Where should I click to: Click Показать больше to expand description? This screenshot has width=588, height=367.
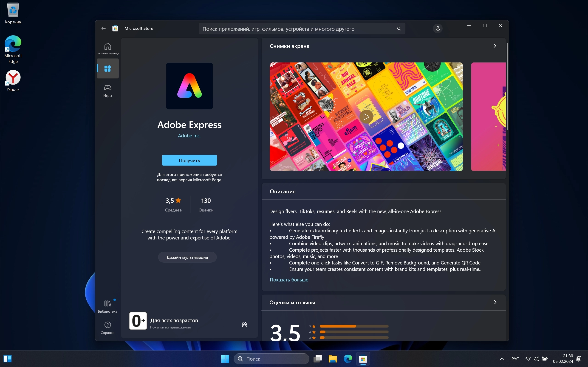click(x=289, y=280)
